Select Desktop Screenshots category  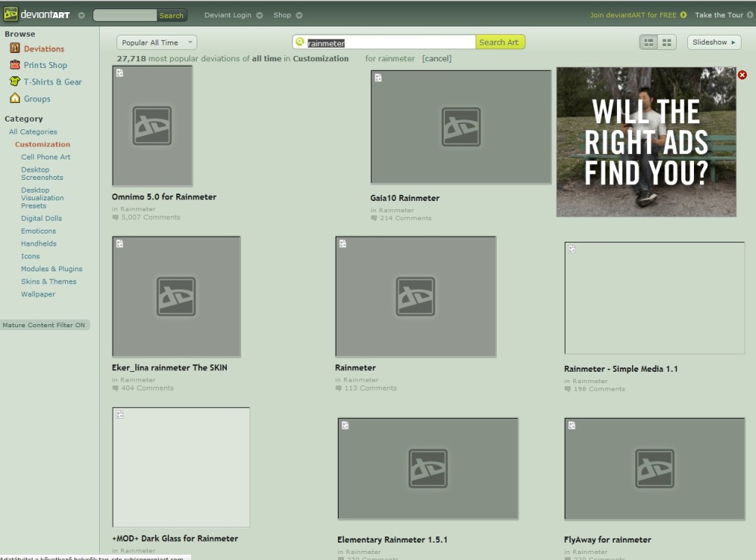tap(42, 174)
